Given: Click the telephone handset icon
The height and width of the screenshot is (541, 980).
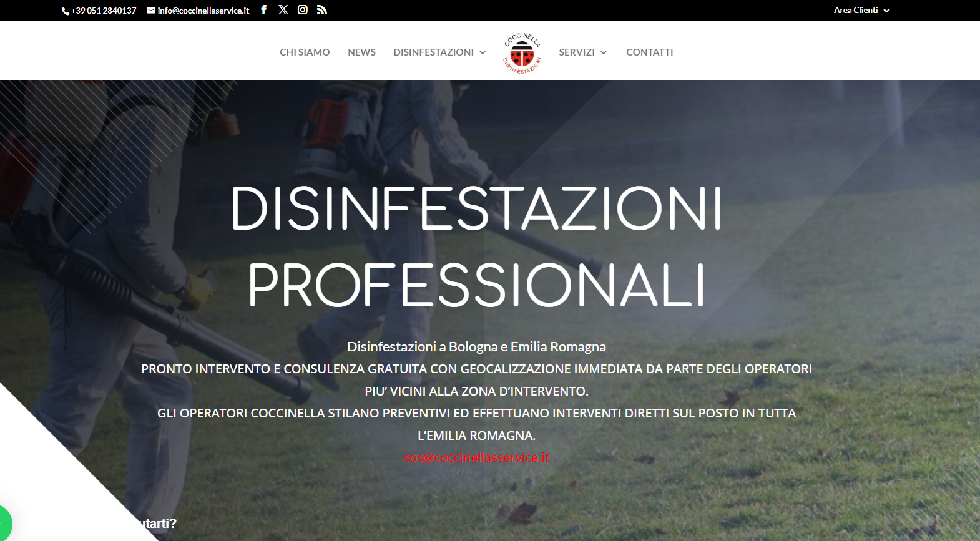Looking at the screenshot, I should pos(65,11).
